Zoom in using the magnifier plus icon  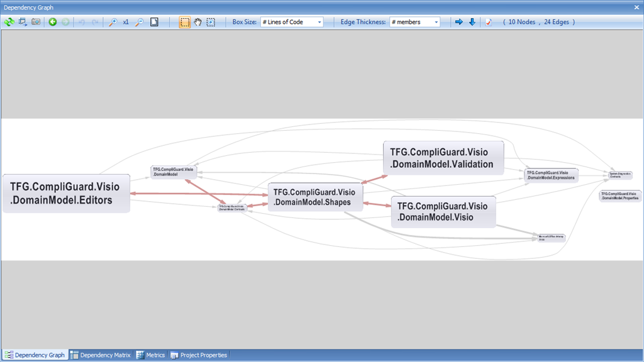click(x=113, y=22)
